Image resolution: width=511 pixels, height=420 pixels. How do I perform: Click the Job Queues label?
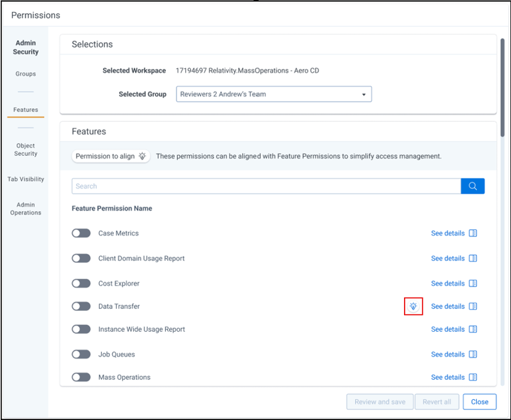(116, 354)
